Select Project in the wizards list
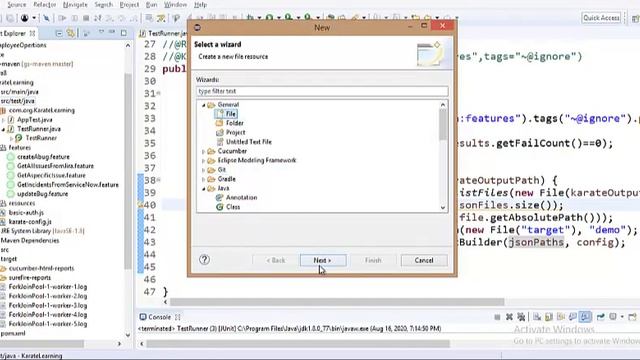 tap(231, 132)
